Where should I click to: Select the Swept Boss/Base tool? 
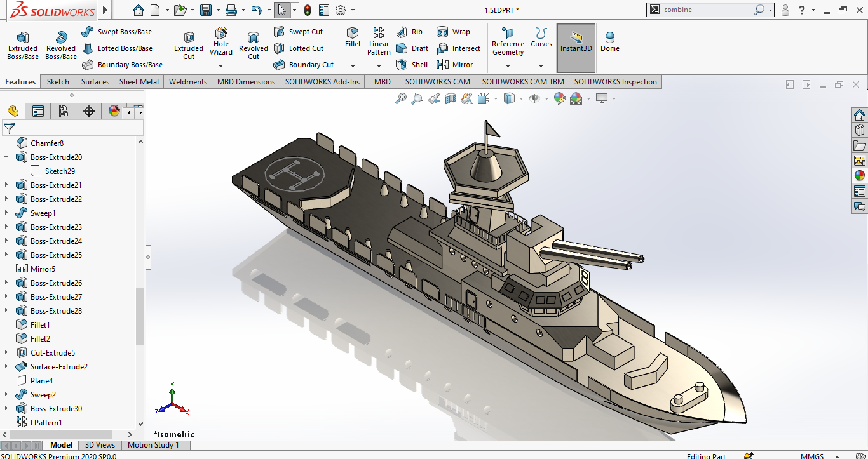[117, 32]
